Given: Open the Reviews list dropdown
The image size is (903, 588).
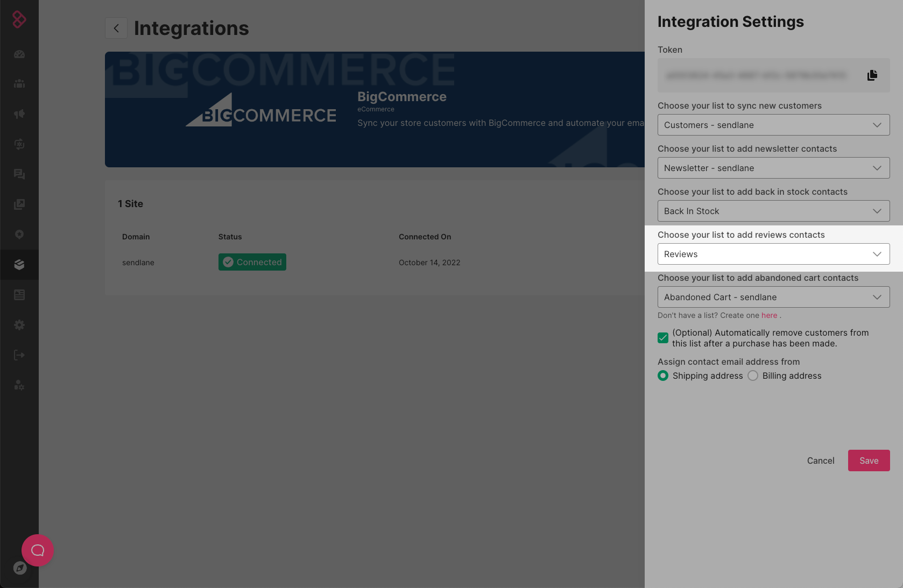Looking at the screenshot, I should click(774, 254).
